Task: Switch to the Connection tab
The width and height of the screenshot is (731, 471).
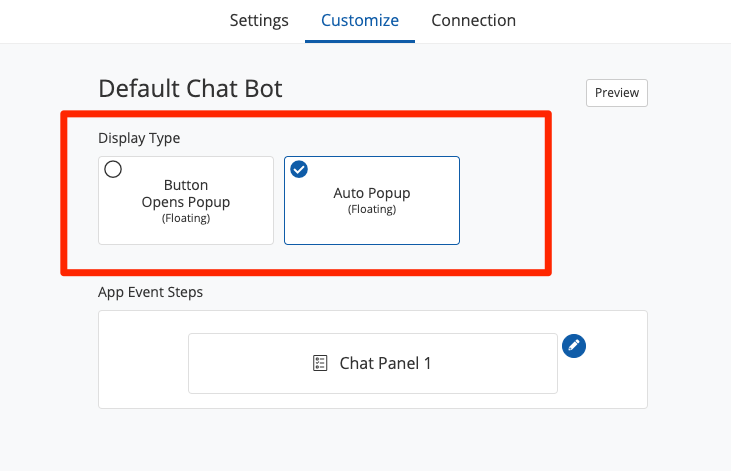Action: (x=473, y=20)
